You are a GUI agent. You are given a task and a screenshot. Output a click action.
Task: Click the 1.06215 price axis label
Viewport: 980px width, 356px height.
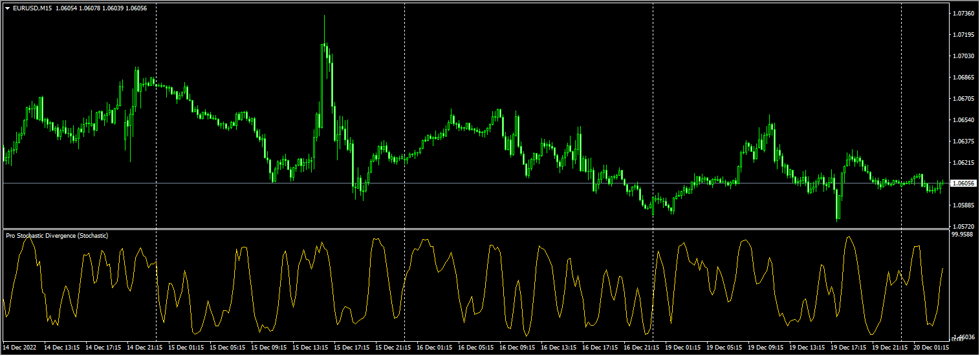tap(964, 163)
